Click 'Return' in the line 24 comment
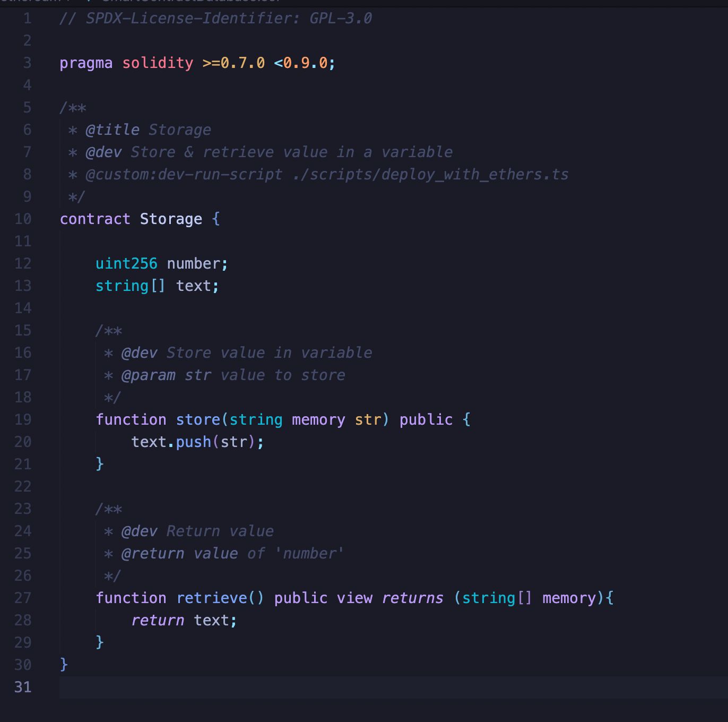 pos(193,531)
